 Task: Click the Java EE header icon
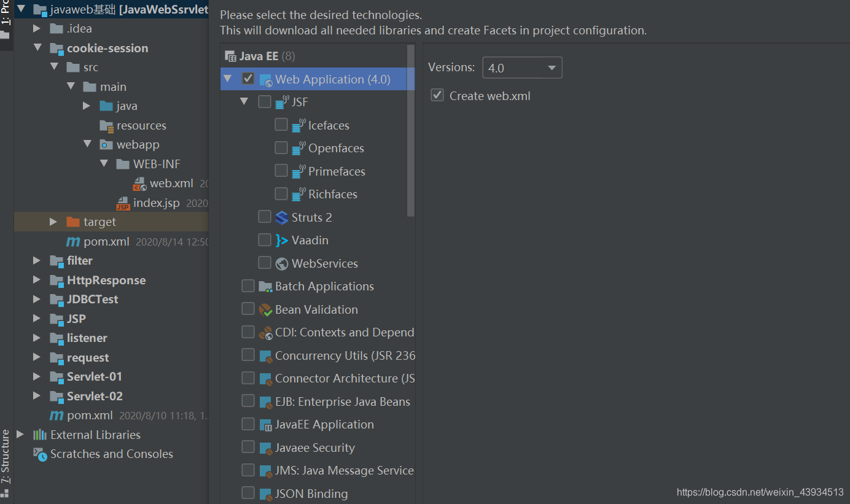coord(231,56)
